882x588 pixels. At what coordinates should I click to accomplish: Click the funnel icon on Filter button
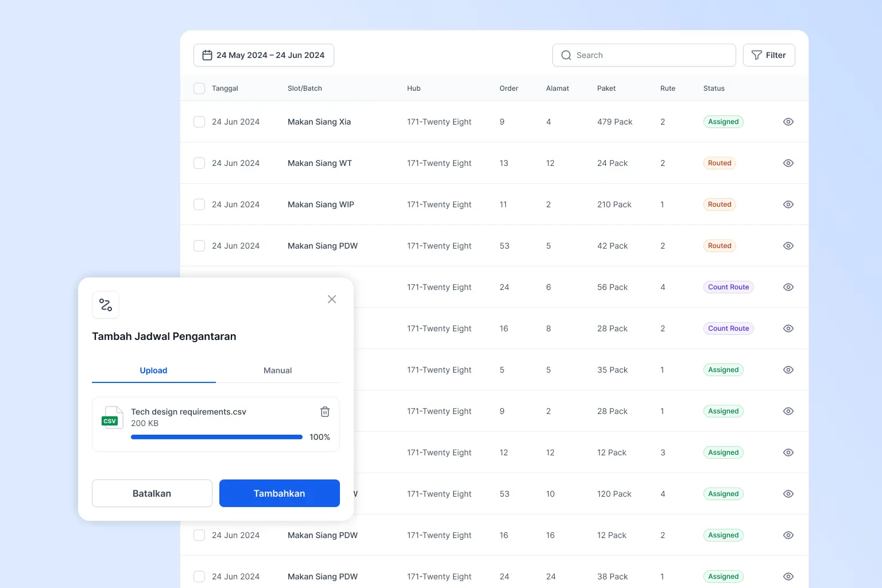point(756,55)
